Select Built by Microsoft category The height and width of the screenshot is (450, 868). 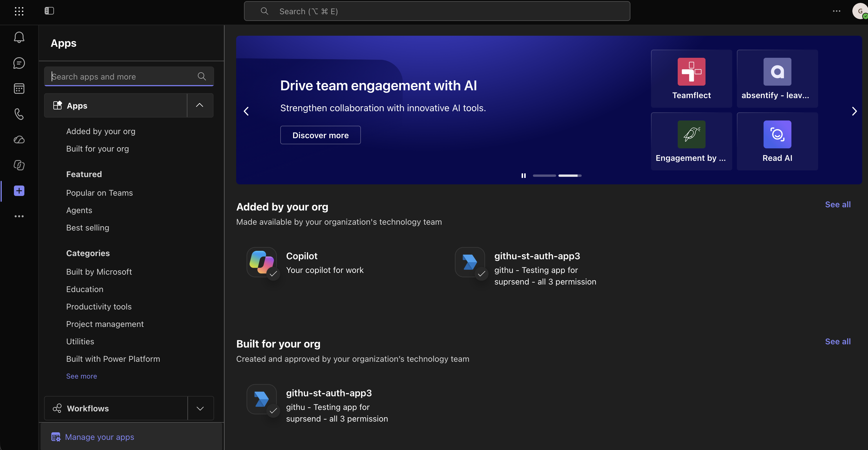click(99, 271)
